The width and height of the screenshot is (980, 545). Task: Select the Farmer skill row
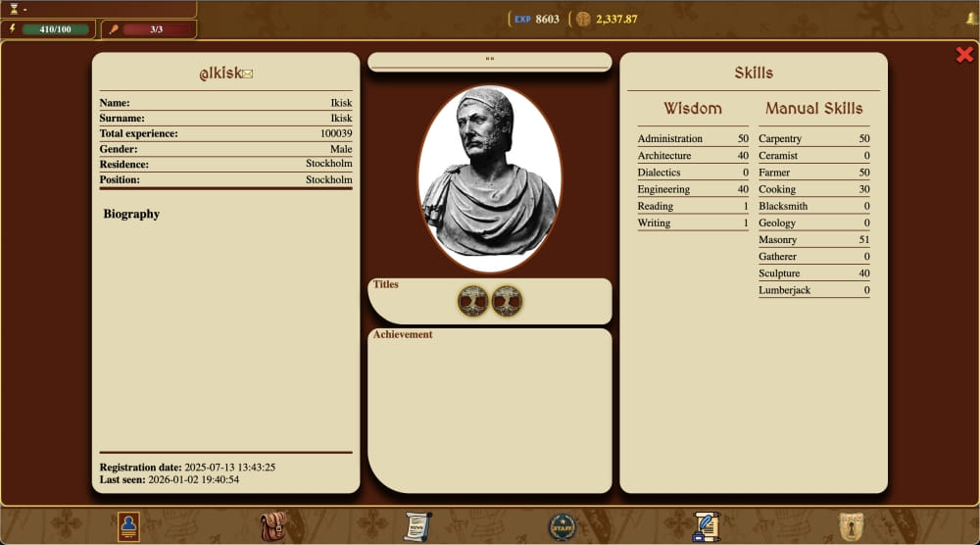tap(813, 172)
